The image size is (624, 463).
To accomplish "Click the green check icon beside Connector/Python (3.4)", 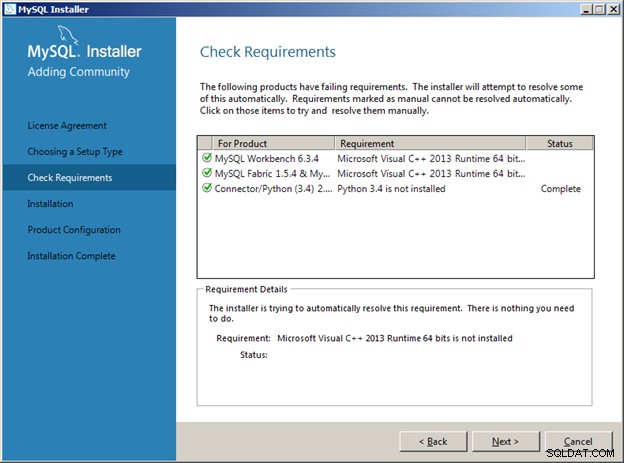I will (207, 188).
